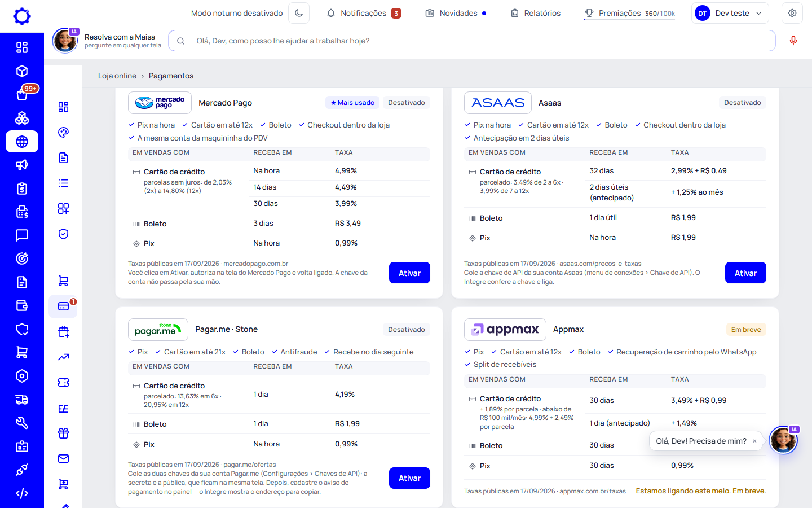
Task: Open the ID badge icon in the blue sidebar
Action: pos(22,446)
